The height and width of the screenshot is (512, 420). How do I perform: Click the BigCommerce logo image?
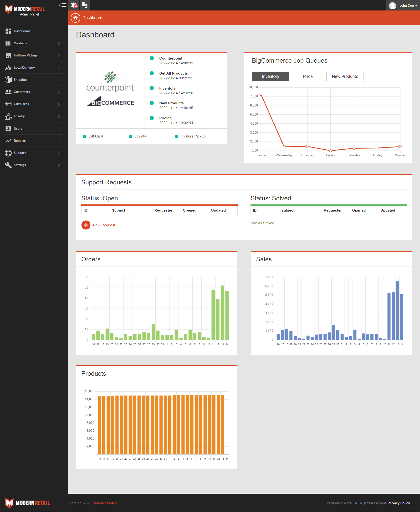tap(110, 101)
